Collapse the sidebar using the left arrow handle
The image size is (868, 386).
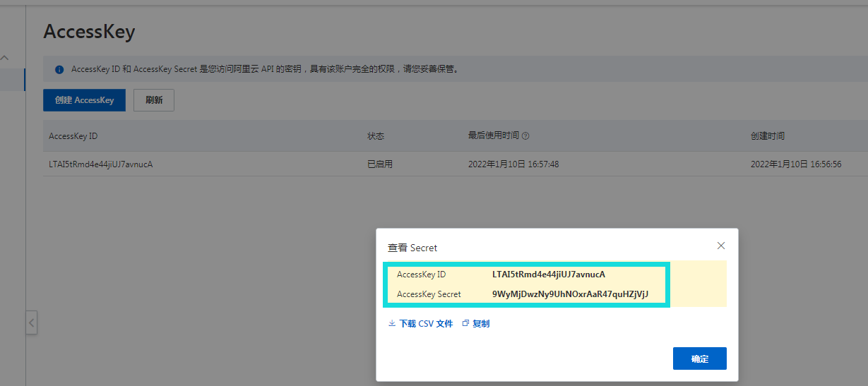click(32, 323)
